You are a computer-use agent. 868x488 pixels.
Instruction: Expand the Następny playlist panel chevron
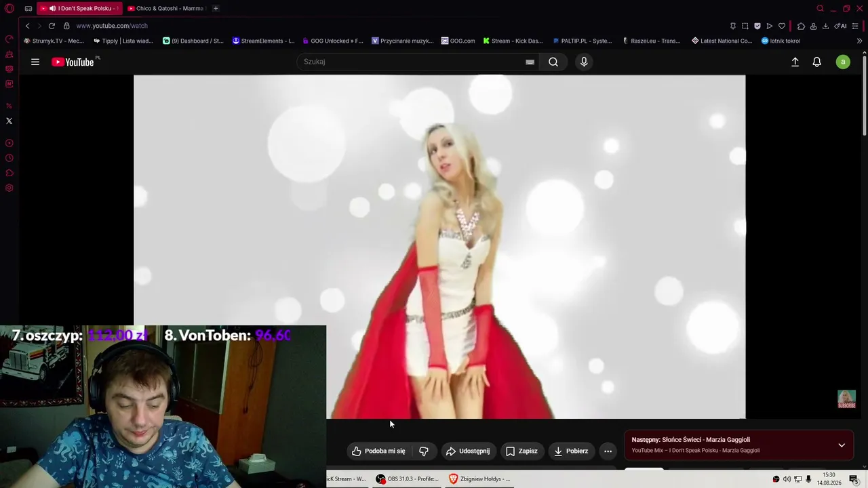pyautogui.click(x=842, y=445)
